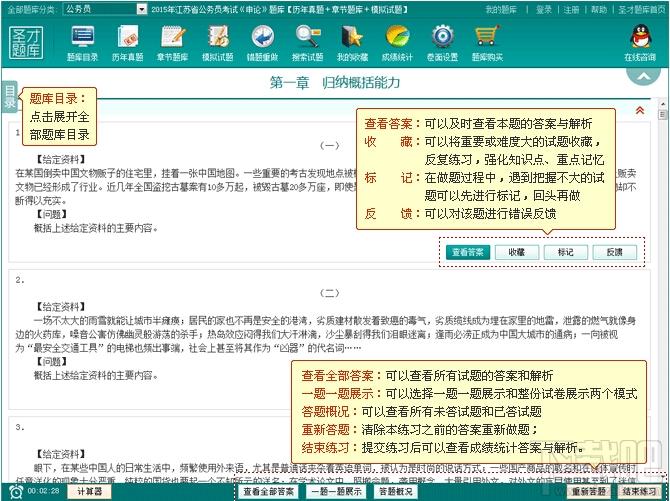Open the 搜索试题 magnifier icon
Image resolution: width=670 pixels, height=501 pixels.
click(308, 43)
